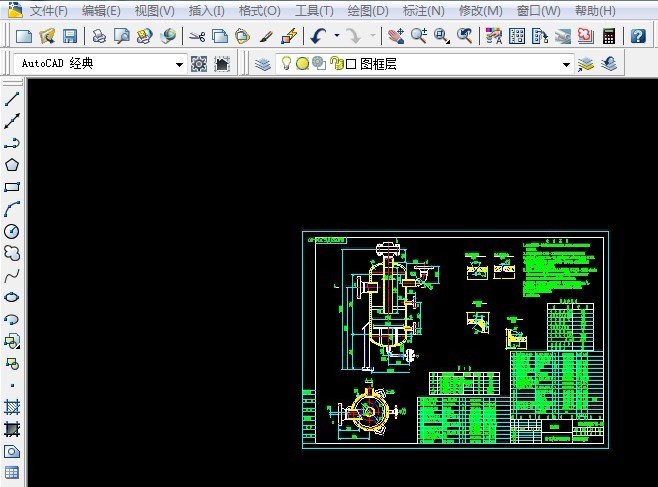Select the Line drawing tool

12,99
